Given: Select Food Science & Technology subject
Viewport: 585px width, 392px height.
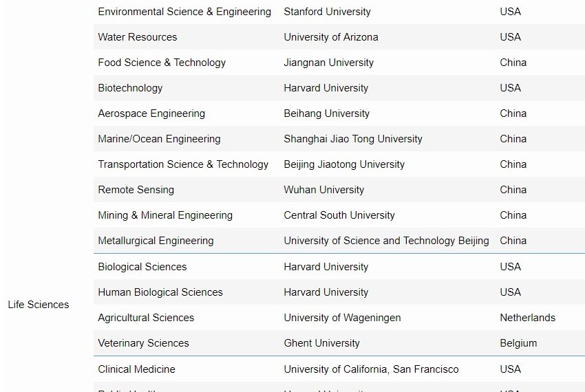Looking at the screenshot, I should click(x=162, y=63).
